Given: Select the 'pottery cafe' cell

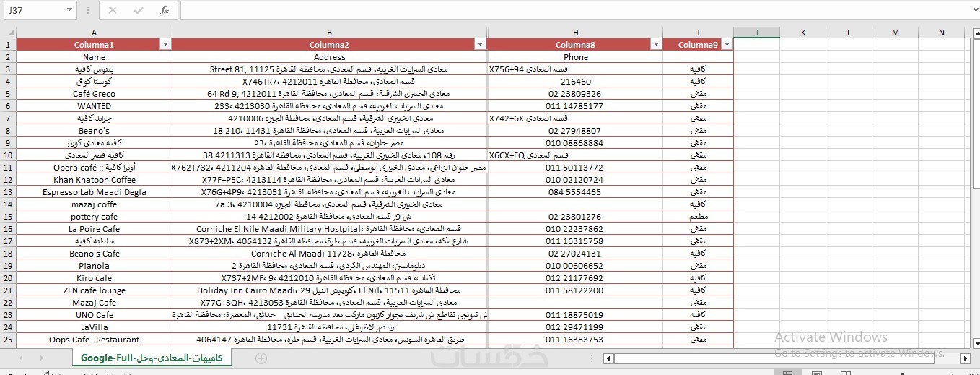Looking at the screenshot, I should (94, 217).
